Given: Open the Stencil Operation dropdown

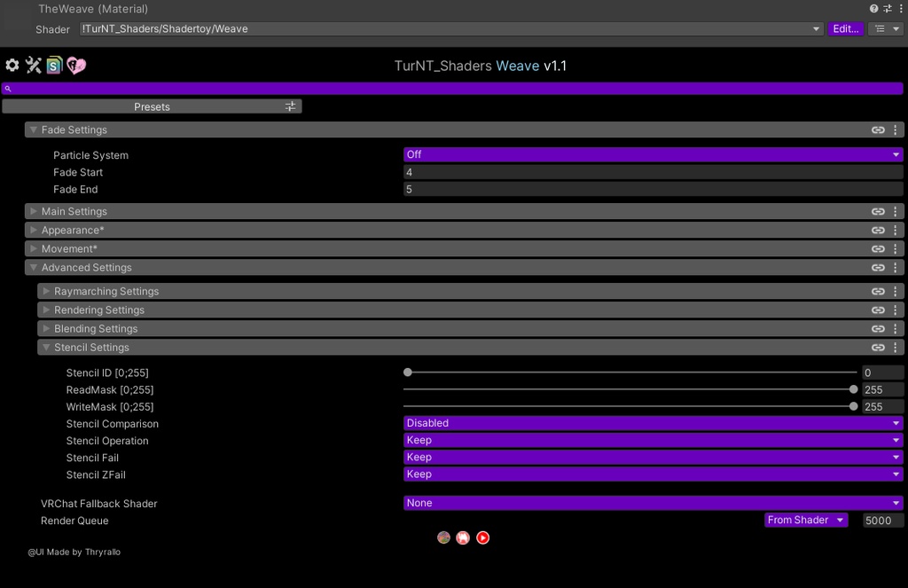Looking at the screenshot, I should click(654, 440).
